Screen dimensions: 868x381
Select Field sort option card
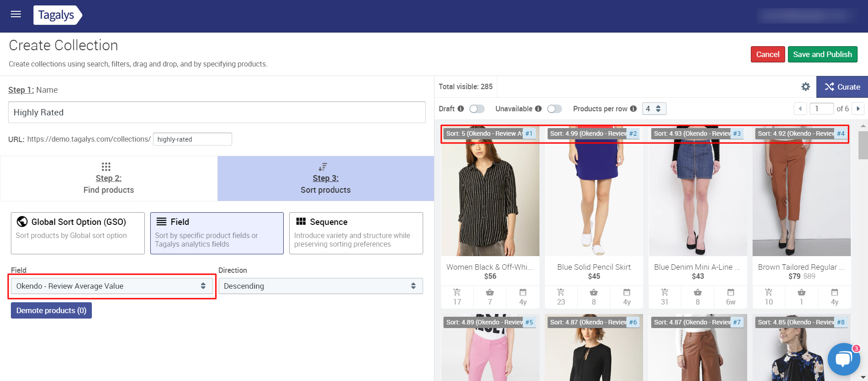click(x=217, y=233)
